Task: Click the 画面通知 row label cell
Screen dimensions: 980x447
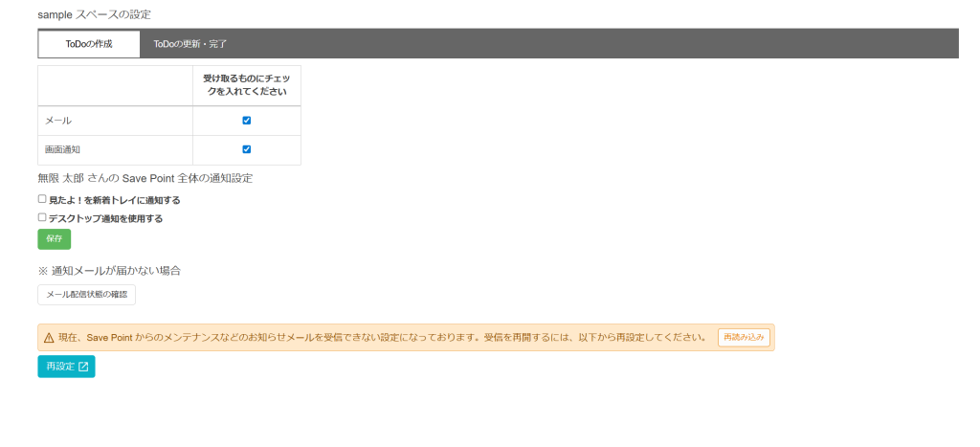Action: [115, 150]
